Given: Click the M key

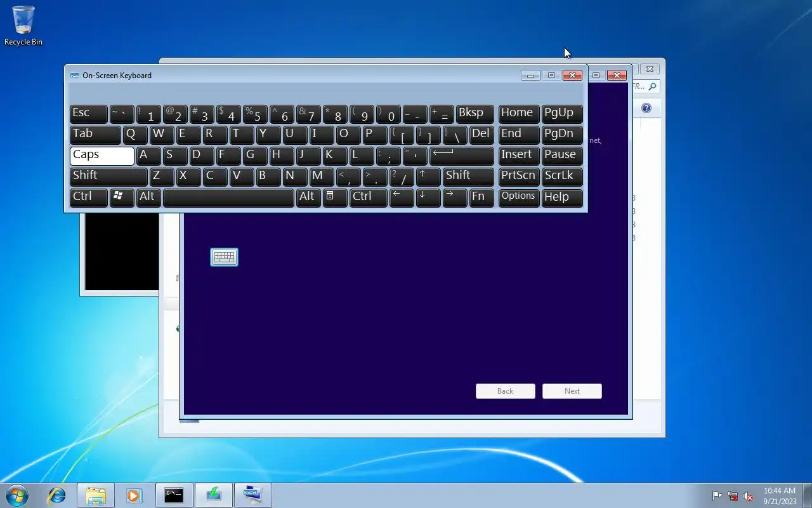Looking at the screenshot, I should [322, 177].
